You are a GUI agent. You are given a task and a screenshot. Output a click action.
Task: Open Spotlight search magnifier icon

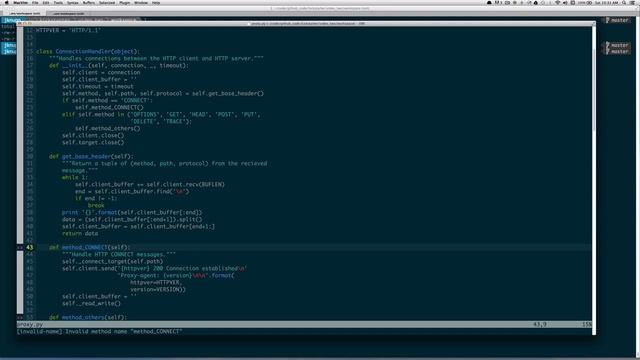pos(624,2)
